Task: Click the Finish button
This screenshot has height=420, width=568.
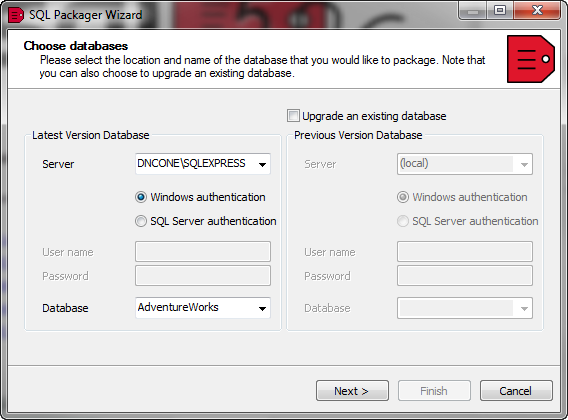Action: coord(434,391)
